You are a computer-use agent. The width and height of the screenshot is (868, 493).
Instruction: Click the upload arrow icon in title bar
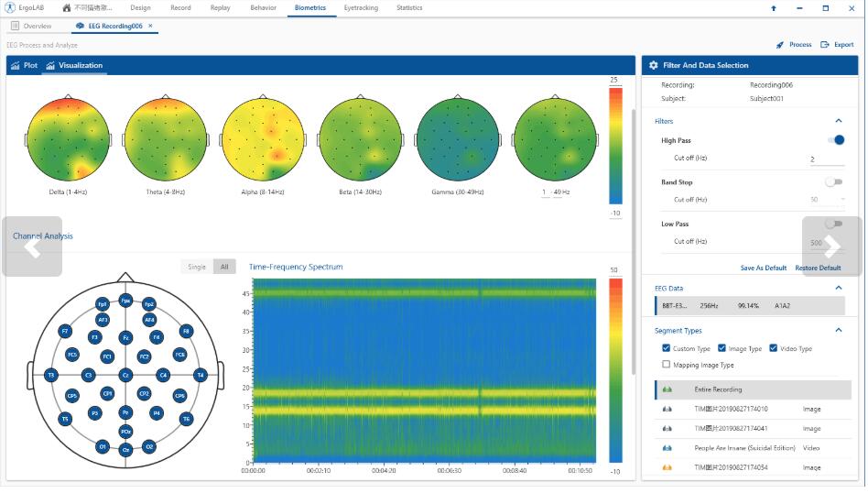click(x=774, y=8)
